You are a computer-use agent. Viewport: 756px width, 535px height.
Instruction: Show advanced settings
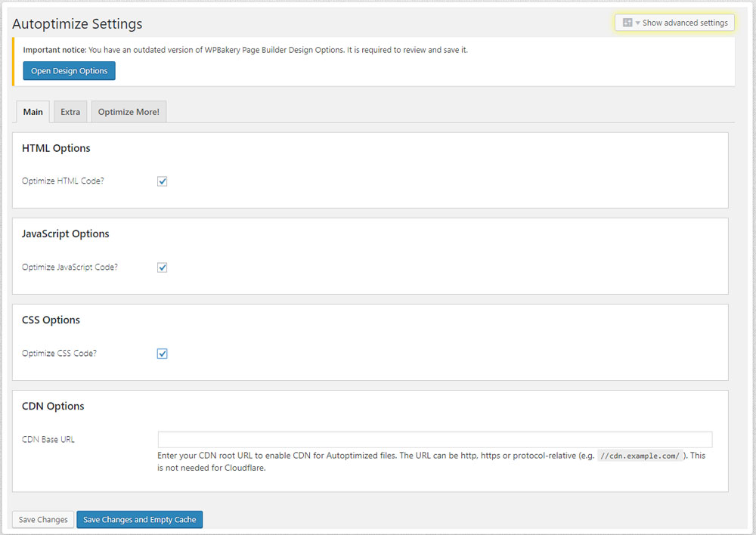(x=684, y=23)
